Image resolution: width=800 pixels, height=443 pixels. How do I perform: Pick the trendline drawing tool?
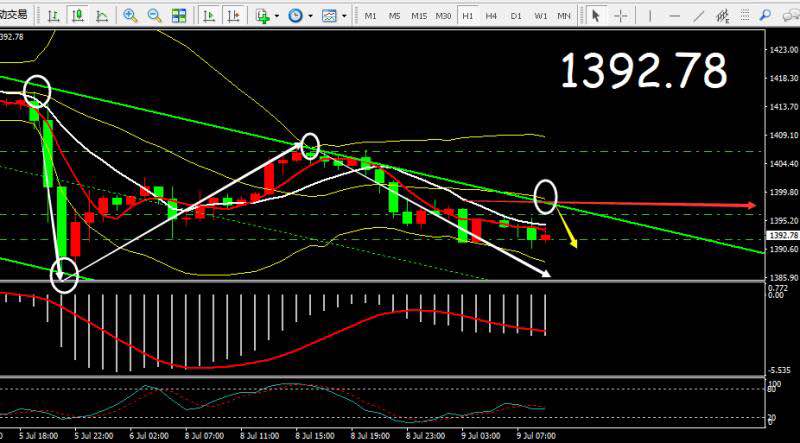[x=698, y=16]
